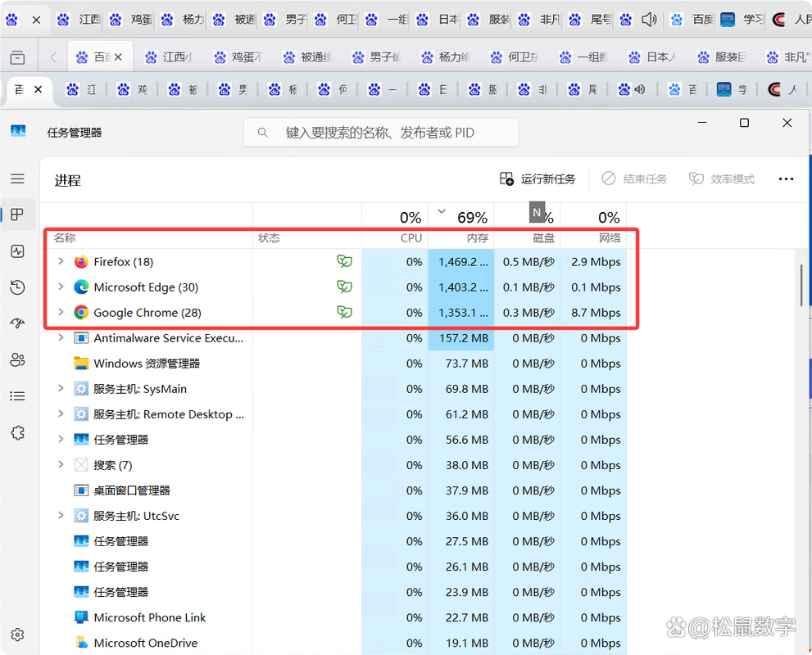Click the 157.2 MB memory cell
The image size is (812, 655).
point(460,338)
